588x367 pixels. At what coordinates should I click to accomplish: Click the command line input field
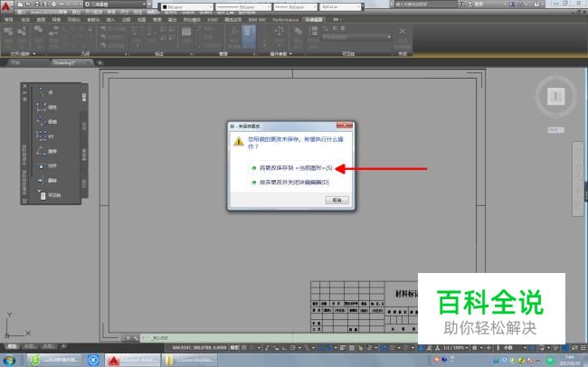pos(278,338)
